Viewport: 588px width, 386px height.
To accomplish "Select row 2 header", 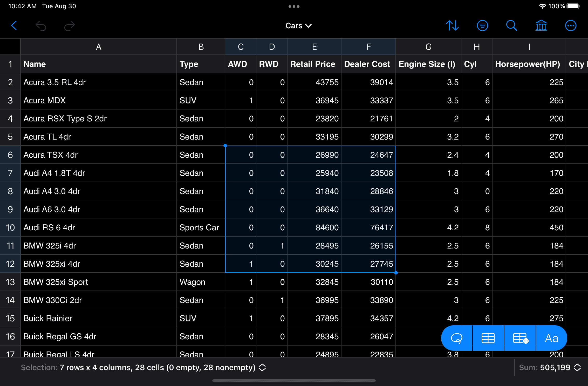I will (10, 82).
